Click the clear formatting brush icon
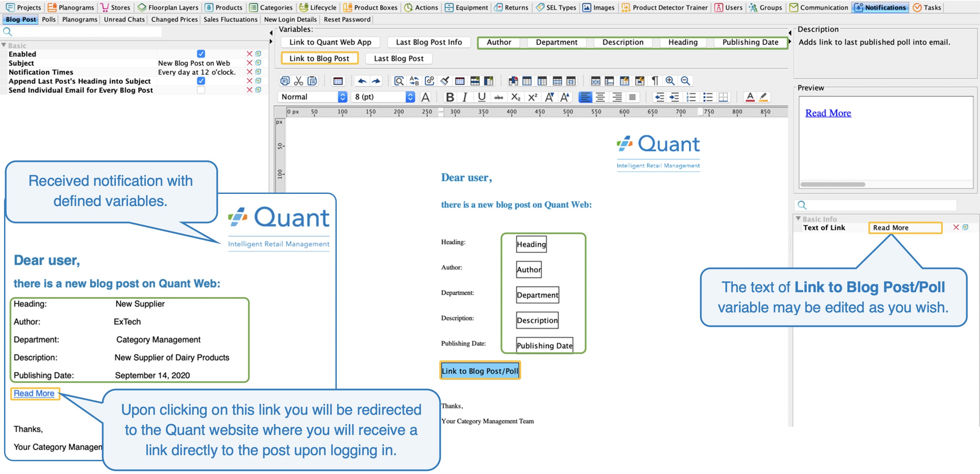The height and width of the screenshot is (474, 980). (444, 81)
